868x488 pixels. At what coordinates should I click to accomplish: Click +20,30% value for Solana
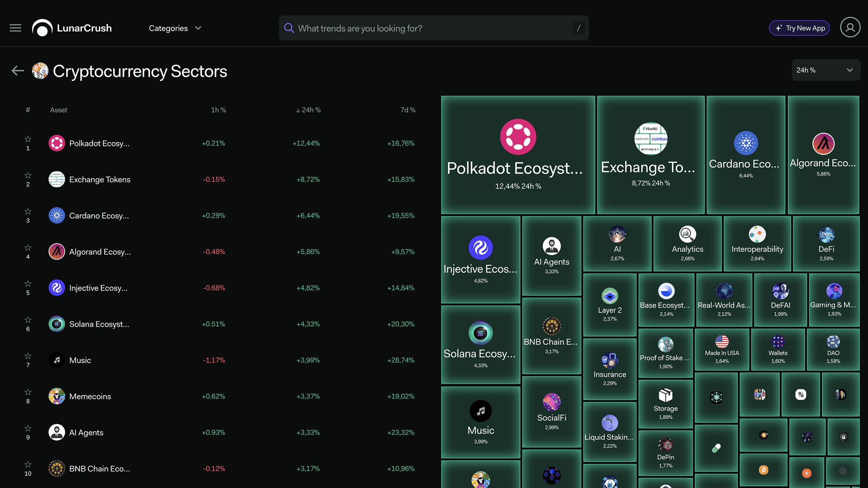pyautogui.click(x=401, y=324)
